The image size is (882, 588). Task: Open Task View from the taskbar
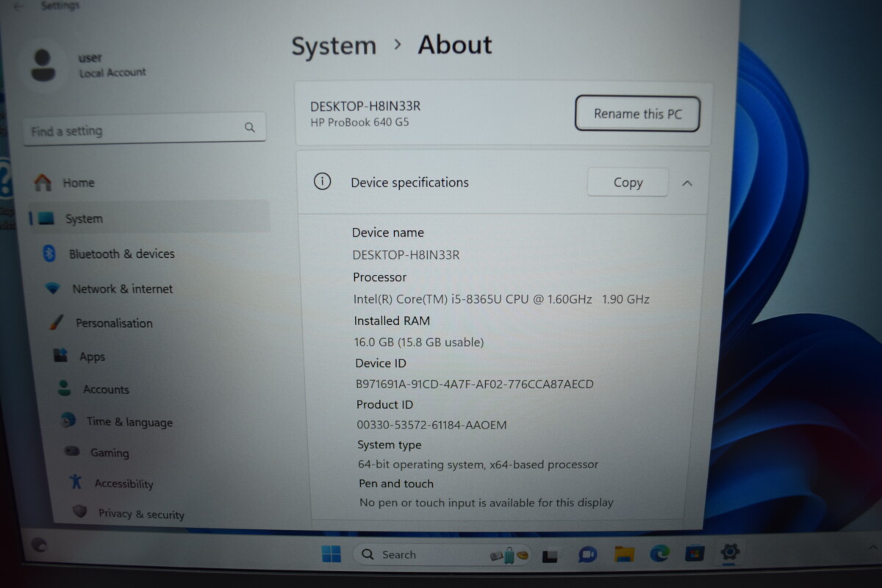[x=550, y=556]
